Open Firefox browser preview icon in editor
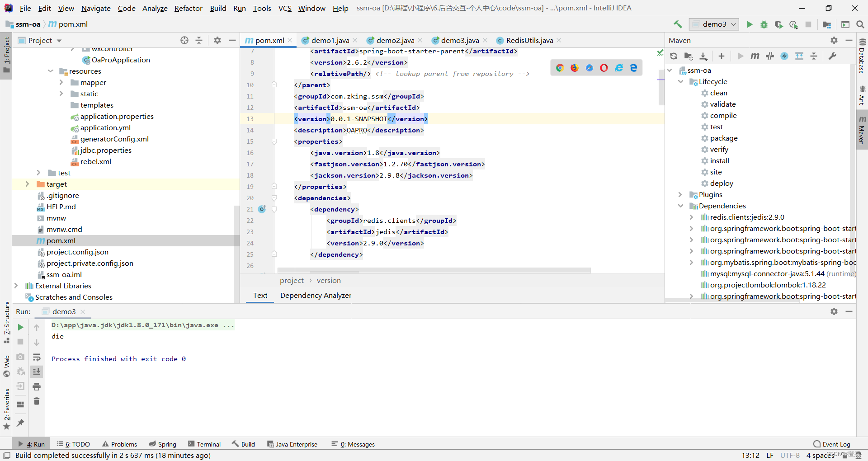868x461 pixels. click(575, 68)
